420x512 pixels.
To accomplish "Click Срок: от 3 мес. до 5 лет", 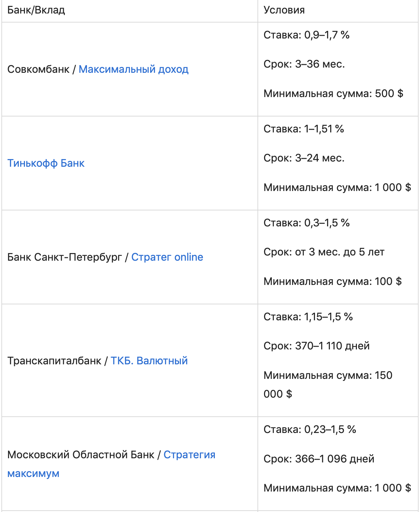I will (324, 252).
